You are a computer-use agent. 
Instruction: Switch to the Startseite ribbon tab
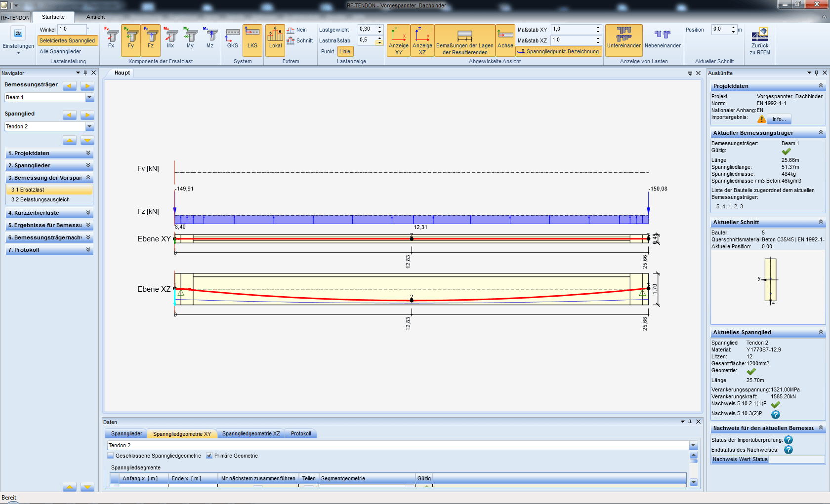coord(53,17)
